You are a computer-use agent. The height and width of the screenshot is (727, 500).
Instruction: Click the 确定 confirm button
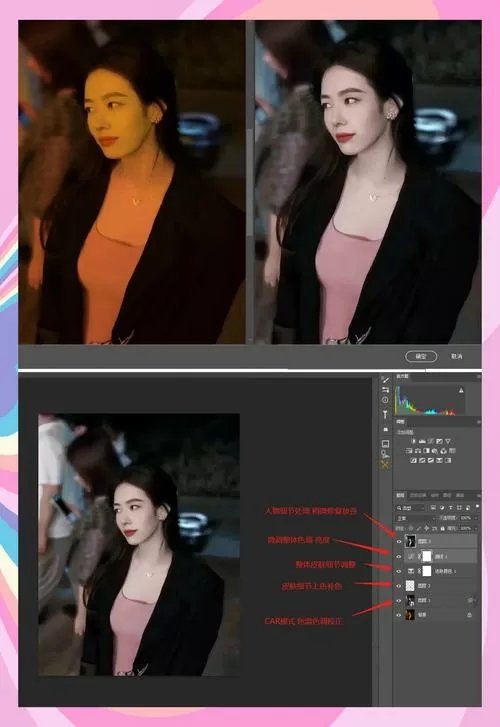[x=421, y=356]
